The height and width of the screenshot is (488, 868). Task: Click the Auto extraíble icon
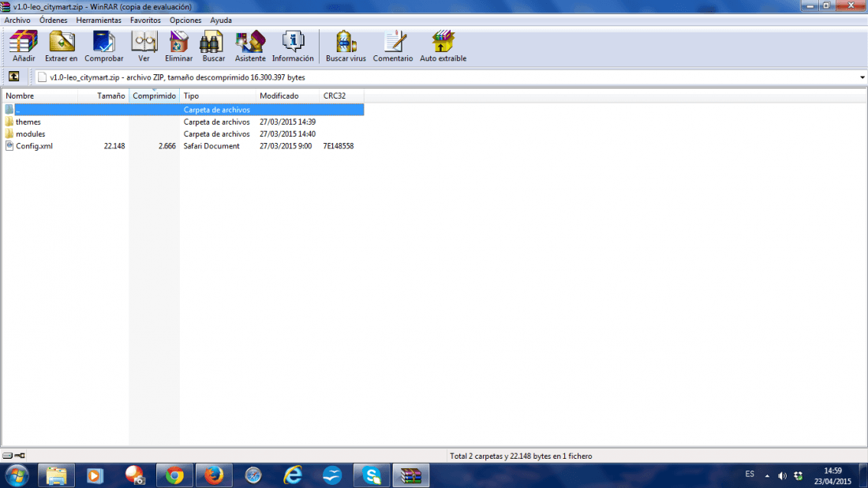[x=443, y=42]
